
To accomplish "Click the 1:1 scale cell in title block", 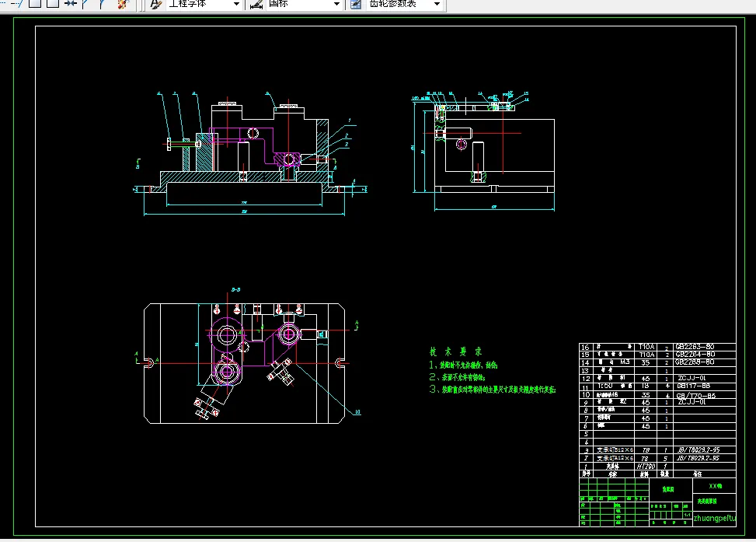I will coord(687,515).
